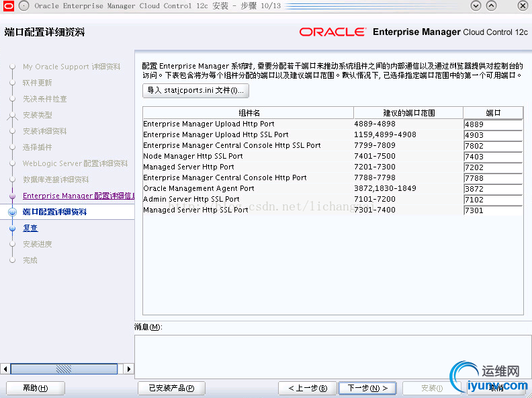The width and height of the screenshot is (532, 398).
Task: Select the 端口配置详细资料 current step
Action: (x=54, y=212)
